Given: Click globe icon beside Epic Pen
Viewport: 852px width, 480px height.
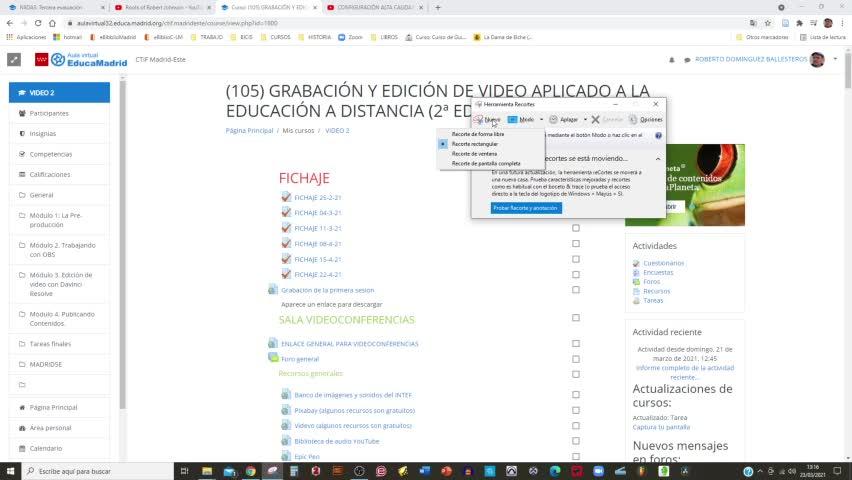Looking at the screenshot, I should coord(286,456).
